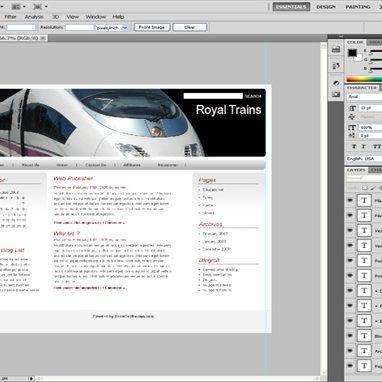The width and height of the screenshot is (382, 382).
Task: Select the 'Arc' text layer thumbnail
Action: [x=364, y=351]
